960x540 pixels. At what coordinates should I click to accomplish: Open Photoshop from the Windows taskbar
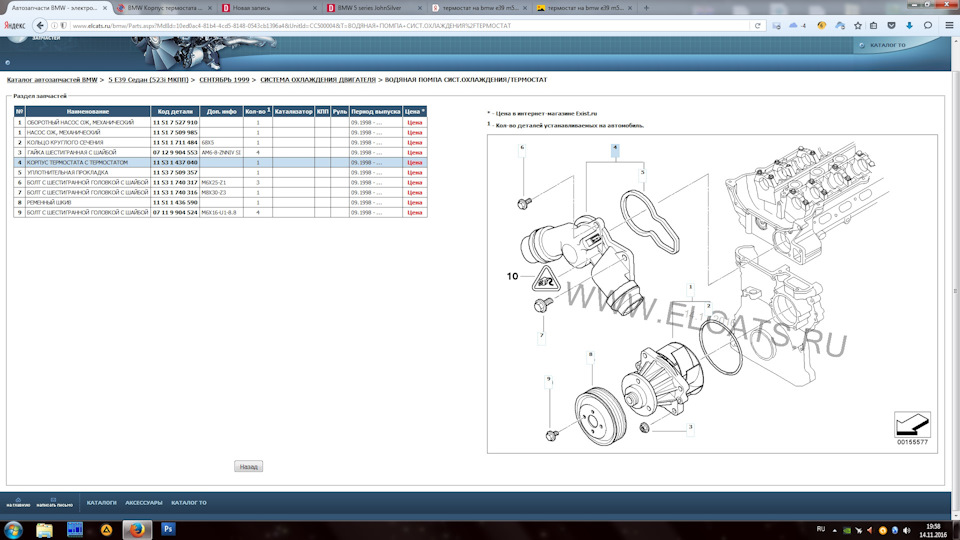click(x=169, y=529)
